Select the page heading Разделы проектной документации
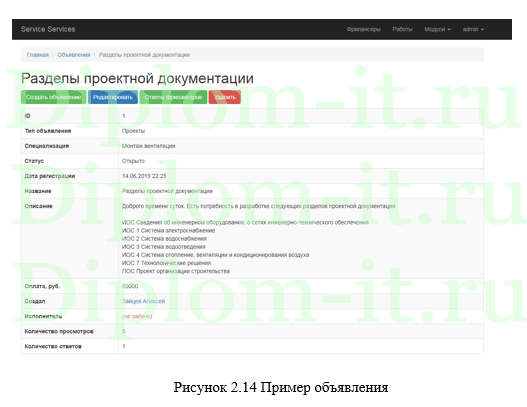The image size is (527, 407). tap(137, 78)
